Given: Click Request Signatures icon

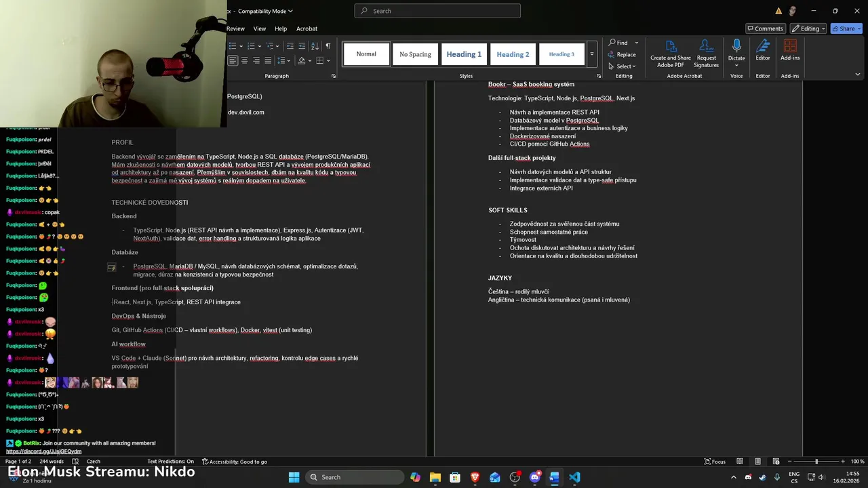Looking at the screenshot, I should pyautogui.click(x=706, y=54).
